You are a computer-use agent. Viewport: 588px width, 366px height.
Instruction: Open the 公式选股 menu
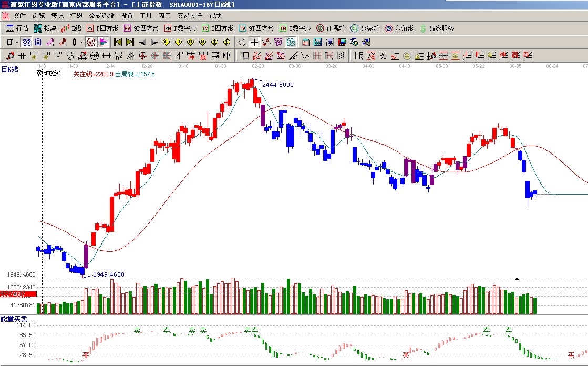(x=101, y=16)
